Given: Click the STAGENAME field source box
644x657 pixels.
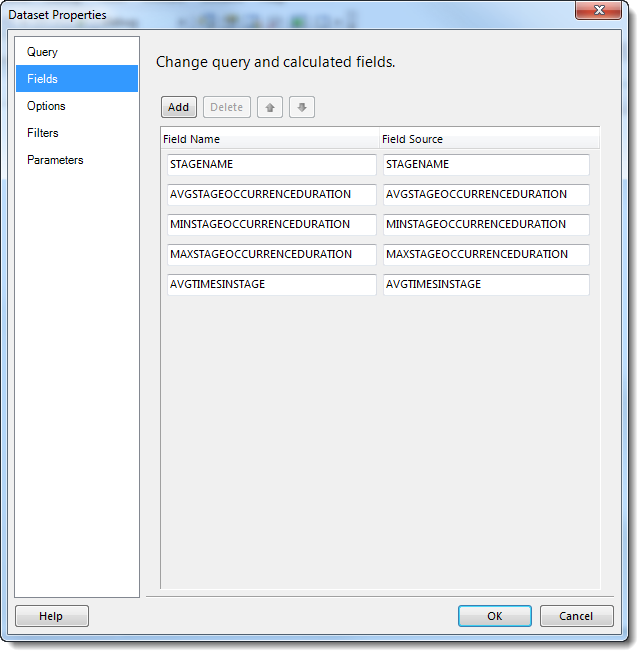Looking at the screenshot, I should tap(486, 165).
